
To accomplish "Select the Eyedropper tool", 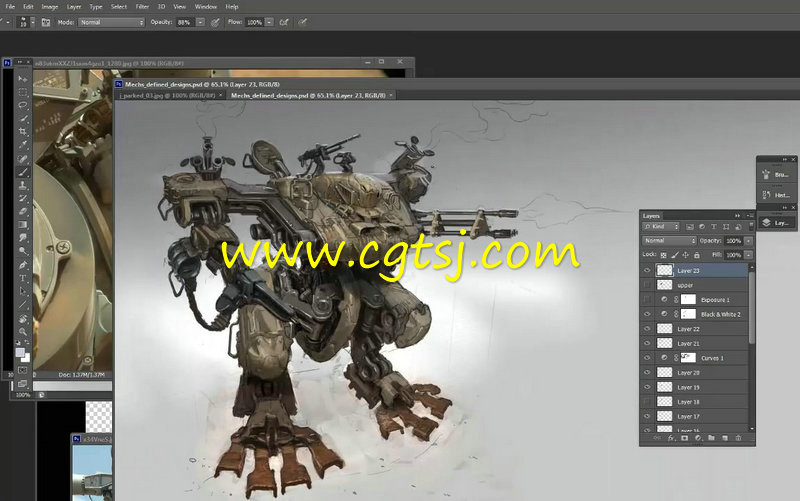I will 22,145.
